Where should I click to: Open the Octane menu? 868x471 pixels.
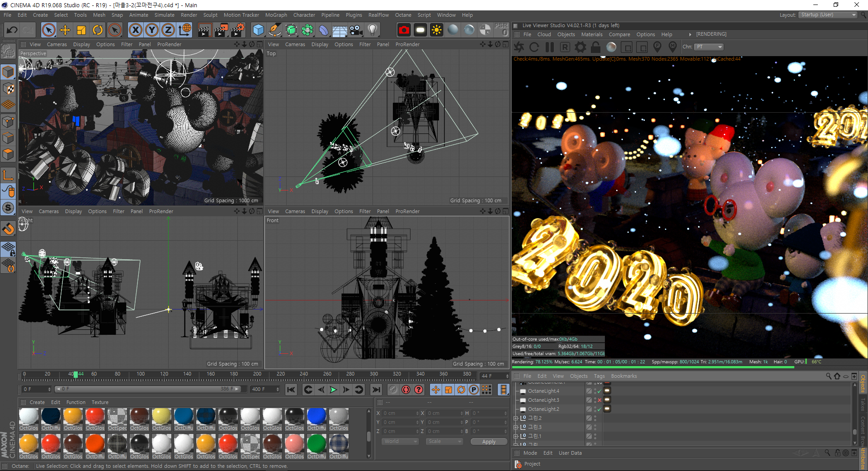coord(403,15)
